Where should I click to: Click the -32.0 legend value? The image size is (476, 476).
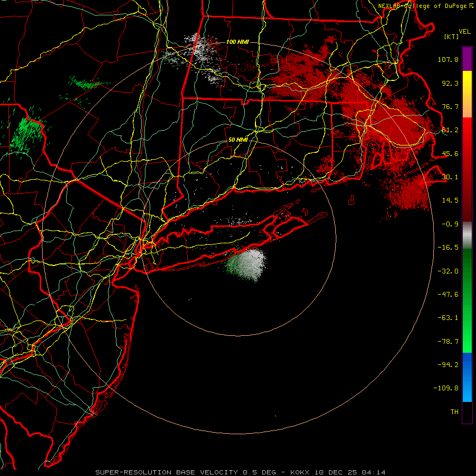point(448,271)
